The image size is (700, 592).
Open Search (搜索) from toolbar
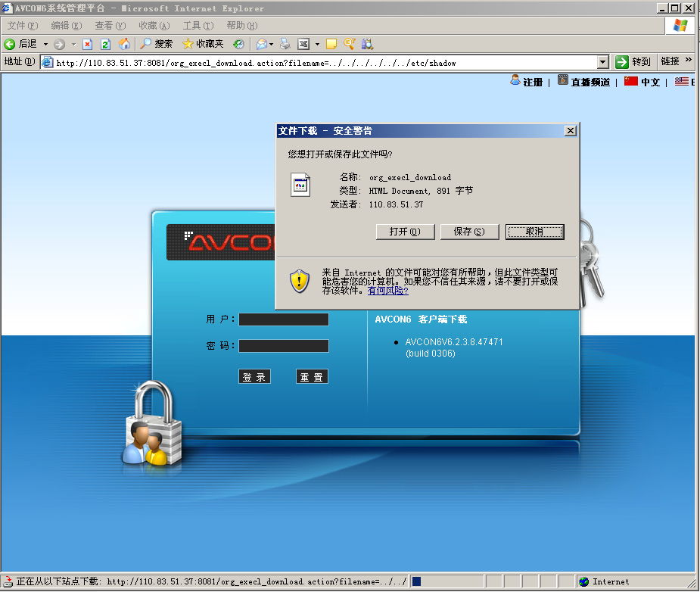click(156, 43)
